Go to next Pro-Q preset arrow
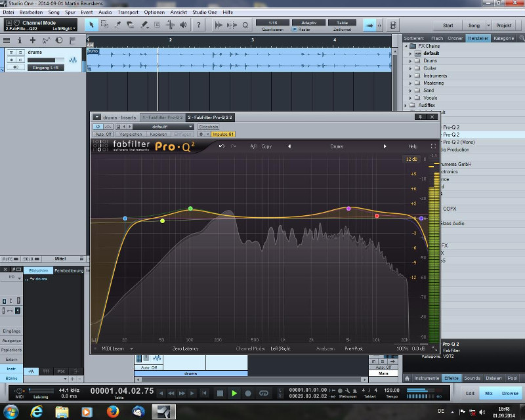525x420 pixels. pos(385,146)
